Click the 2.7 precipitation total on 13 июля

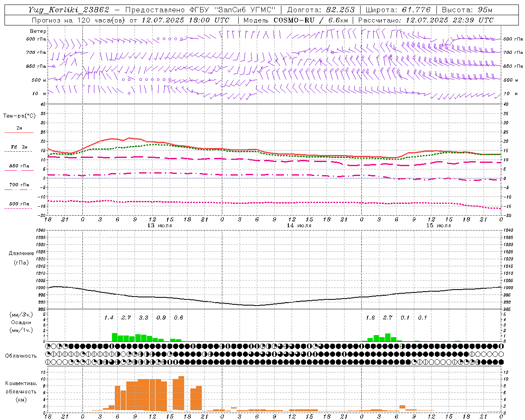[126, 317]
